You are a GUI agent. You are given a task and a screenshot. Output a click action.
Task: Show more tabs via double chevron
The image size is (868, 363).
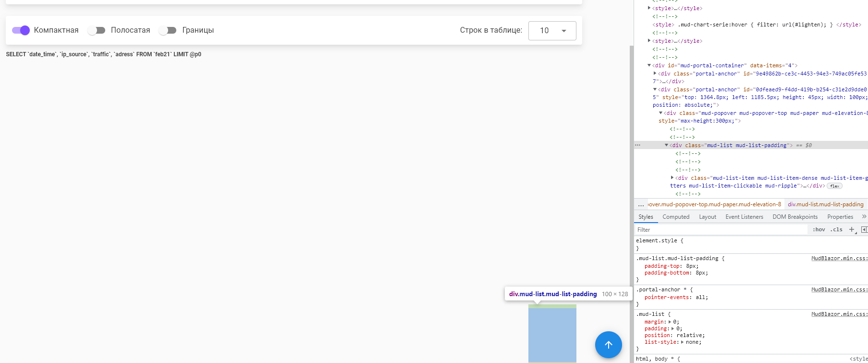(x=864, y=217)
